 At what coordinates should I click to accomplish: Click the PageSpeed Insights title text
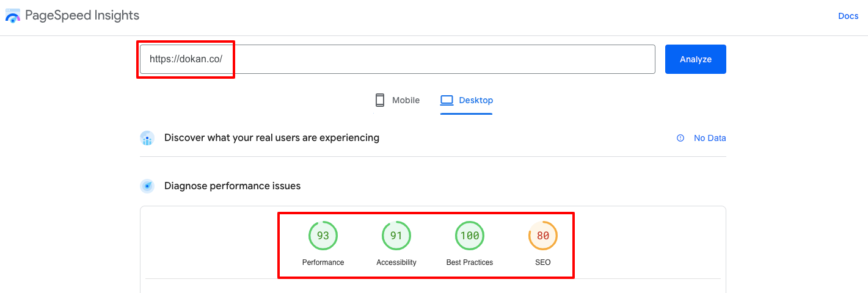pyautogui.click(x=82, y=16)
